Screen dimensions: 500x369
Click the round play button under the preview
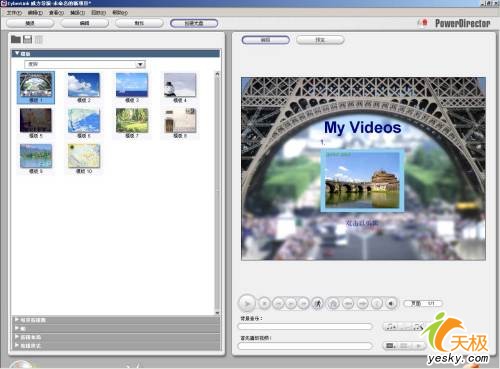click(x=247, y=303)
